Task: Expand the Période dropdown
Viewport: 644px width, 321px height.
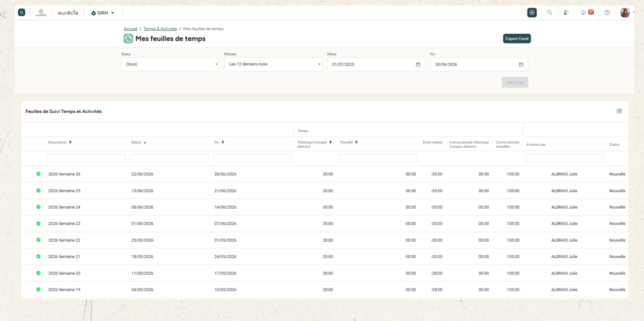Action: coord(273,64)
